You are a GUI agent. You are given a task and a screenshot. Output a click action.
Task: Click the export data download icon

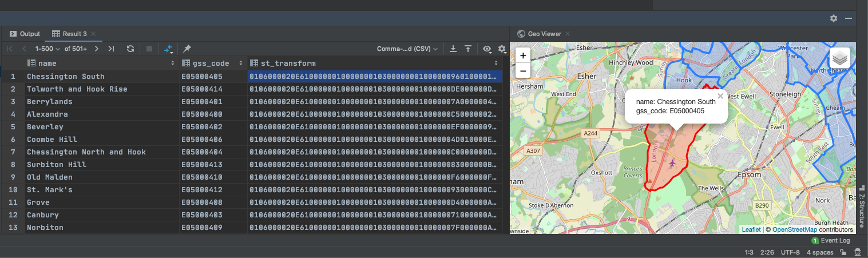tap(453, 49)
